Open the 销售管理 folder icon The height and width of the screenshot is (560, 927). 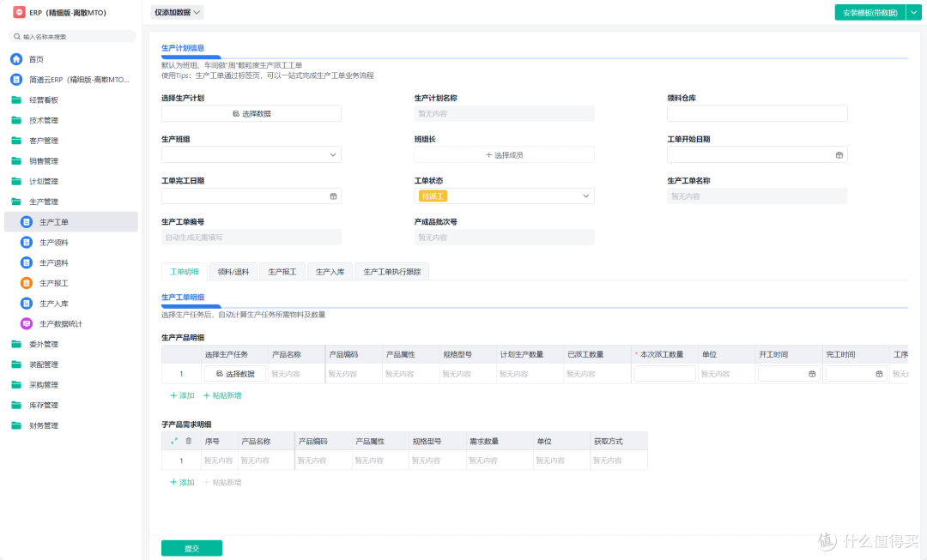(x=16, y=160)
